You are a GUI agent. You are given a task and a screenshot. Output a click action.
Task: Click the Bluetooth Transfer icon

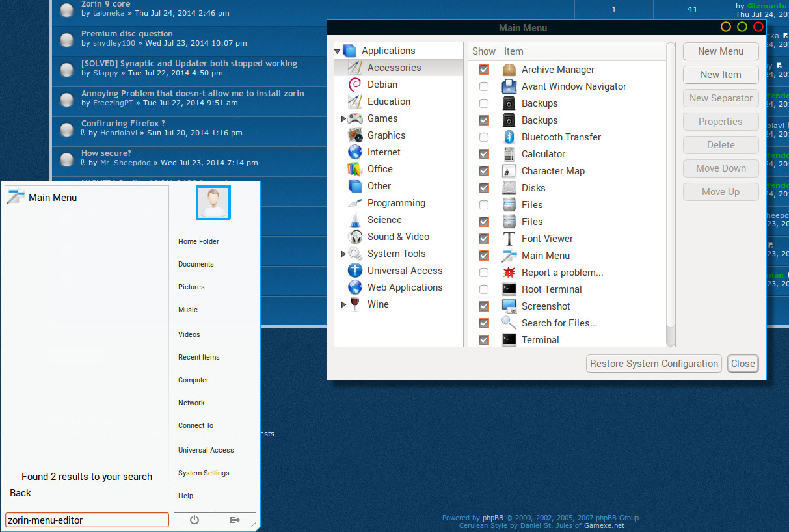point(509,137)
